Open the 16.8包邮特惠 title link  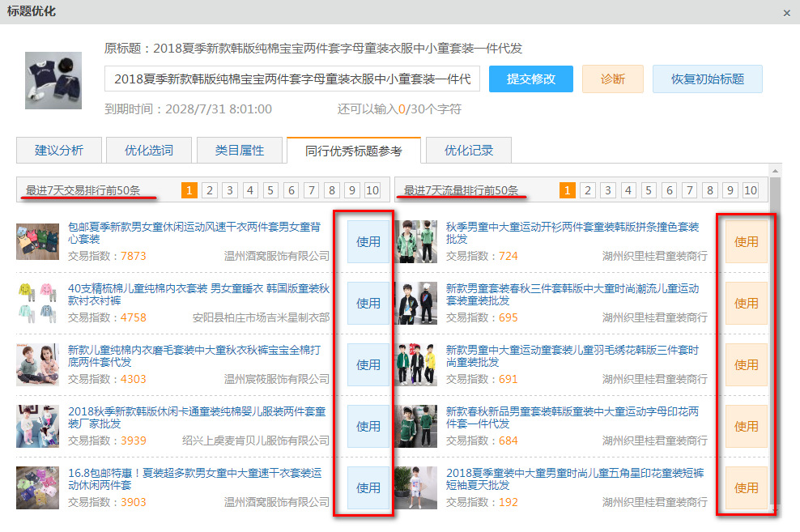pyautogui.click(x=195, y=479)
